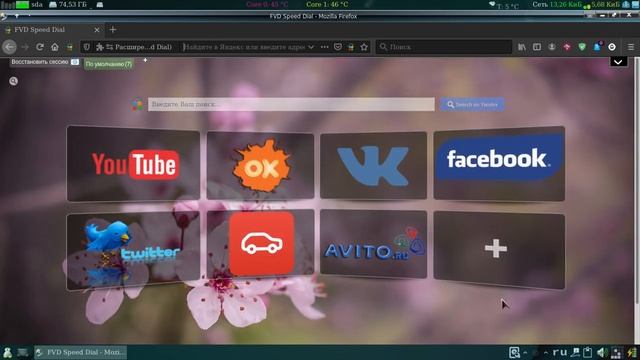Viewport: 640px width, 360px height.
Task: Click the Firefox account icon in toolbar
Action: (x=552, y=47)
